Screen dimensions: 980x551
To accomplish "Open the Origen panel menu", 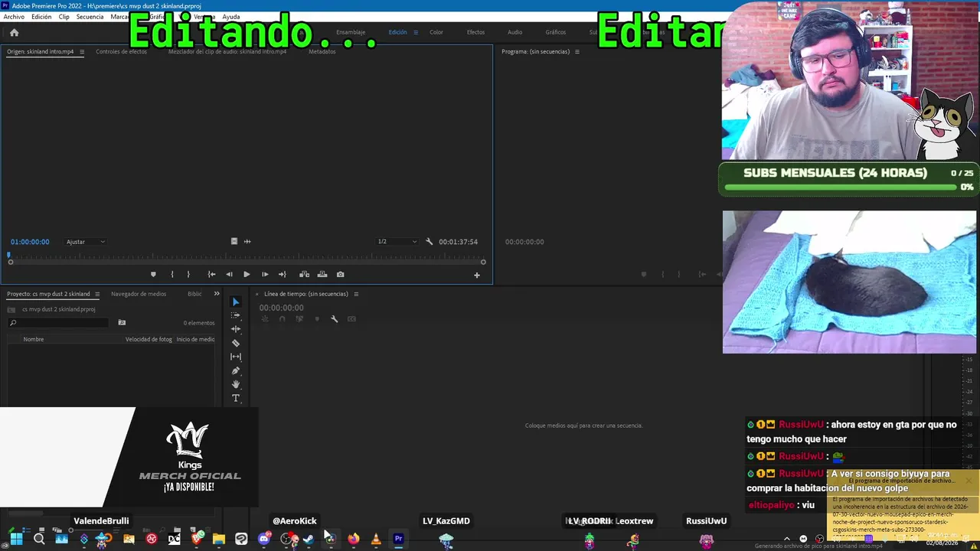I will pyautogui.click(x=82, y=52).
